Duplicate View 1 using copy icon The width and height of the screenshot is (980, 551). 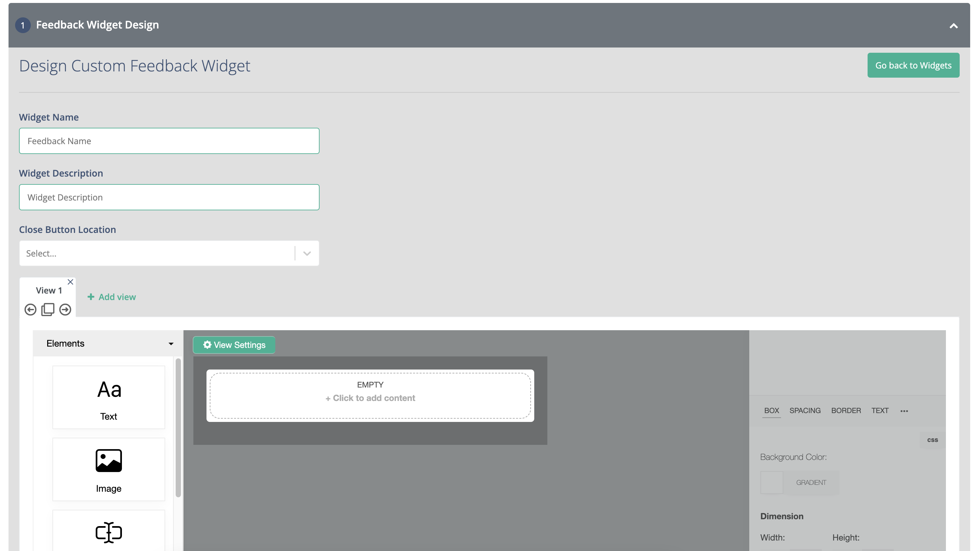[x=48, y=310]
